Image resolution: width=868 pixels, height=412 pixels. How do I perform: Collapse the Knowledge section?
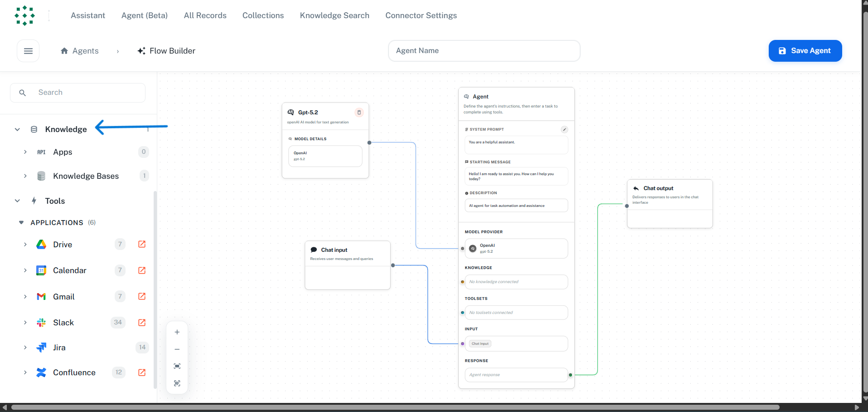click(17, 129)
